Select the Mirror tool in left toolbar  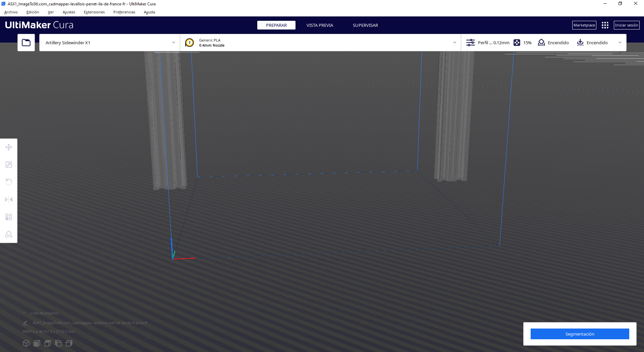[9, 199]
